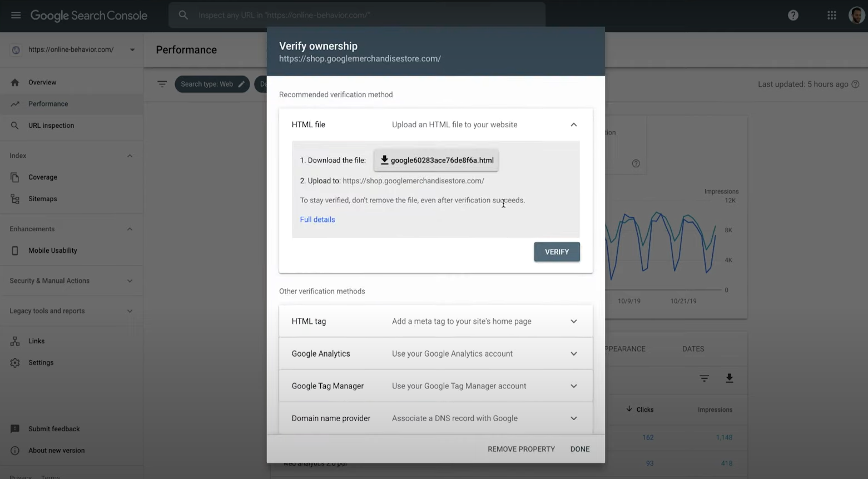Sort by the Impressions column header

pos(715,410)
